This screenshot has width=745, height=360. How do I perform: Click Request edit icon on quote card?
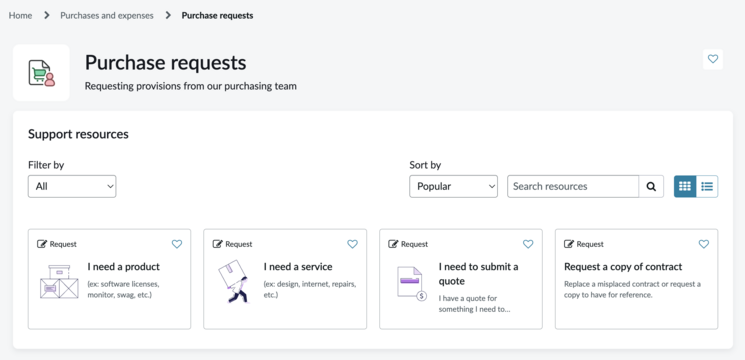coord(393,244)
